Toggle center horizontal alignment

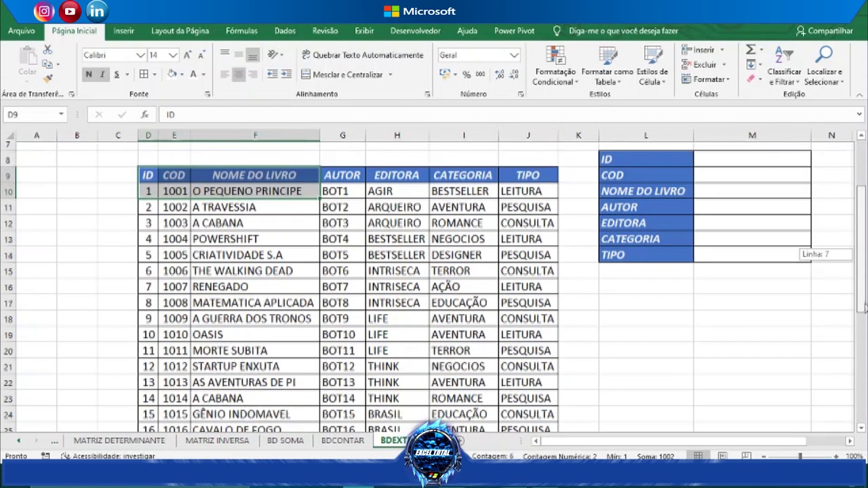tap(239, 75)
